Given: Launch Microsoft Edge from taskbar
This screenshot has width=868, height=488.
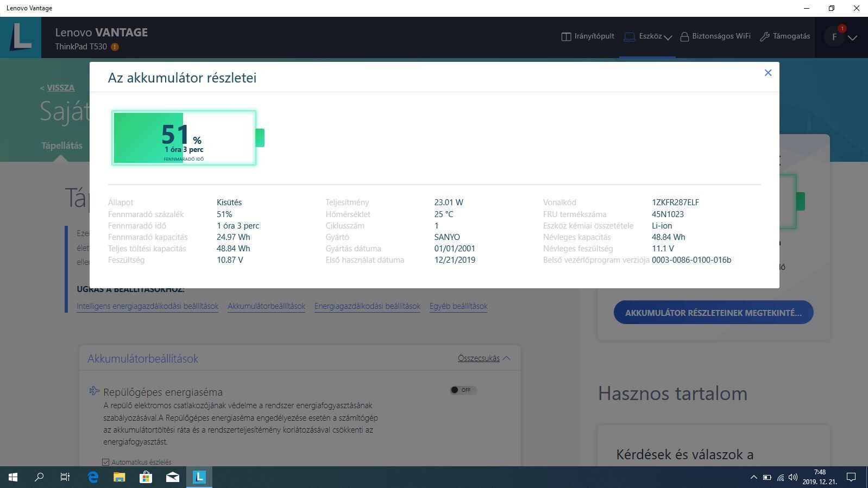Looking at the screenshot, I should point(93,477).
